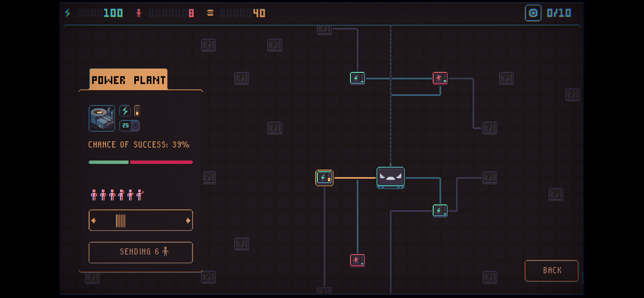Click the unknown node beside the Back button
This screenshot has width=644, height=298.
pyautogui.click(x=489, y=277)
